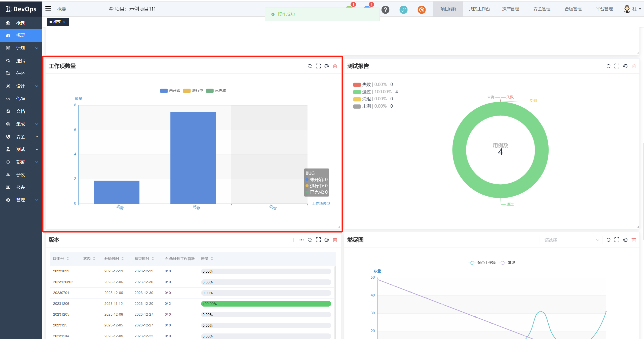
Task: Open settings gear of 版本 panel
Action: coord(326,240)
